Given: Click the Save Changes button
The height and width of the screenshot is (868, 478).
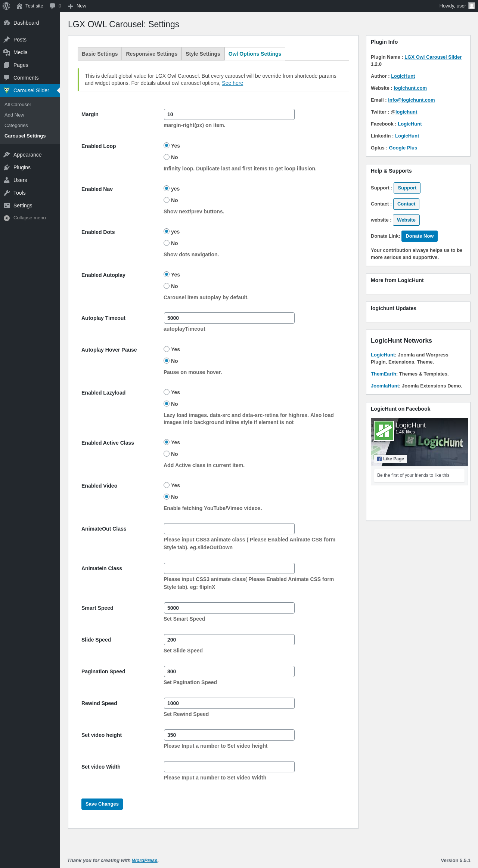Looking at the screenshot, I should pyautogui.click(x=102, y=804).
